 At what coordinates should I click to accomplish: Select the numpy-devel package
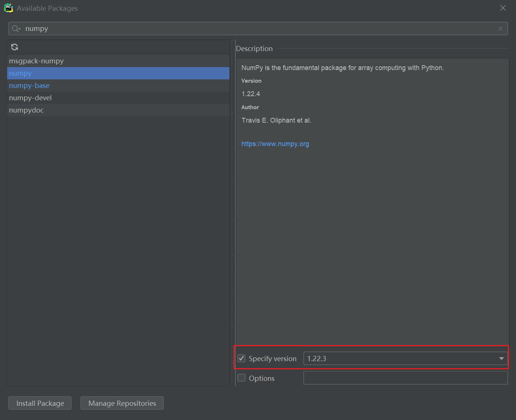pos(118,98)
